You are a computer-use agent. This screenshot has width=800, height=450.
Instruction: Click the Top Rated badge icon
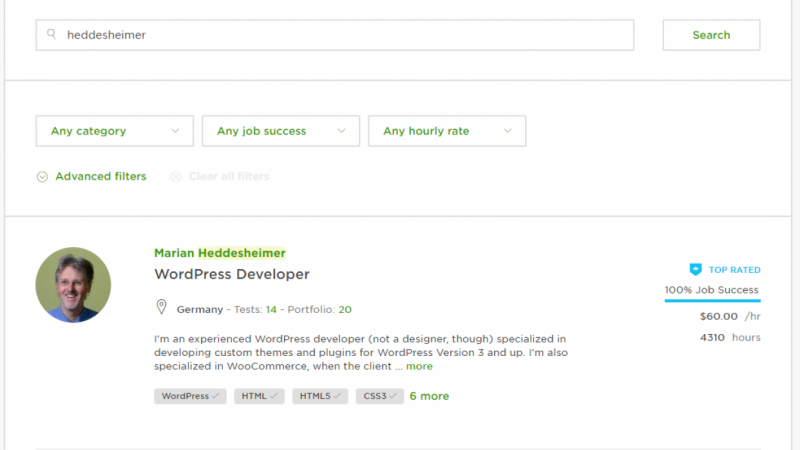click(695, 269)
